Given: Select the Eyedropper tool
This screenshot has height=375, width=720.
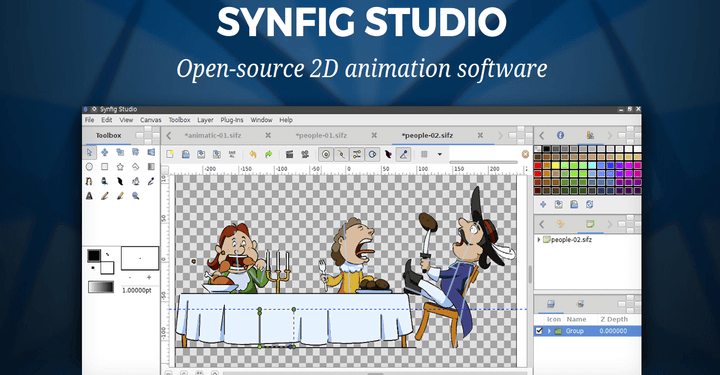Looking at the screenshot, I should [x=151, y=181].
